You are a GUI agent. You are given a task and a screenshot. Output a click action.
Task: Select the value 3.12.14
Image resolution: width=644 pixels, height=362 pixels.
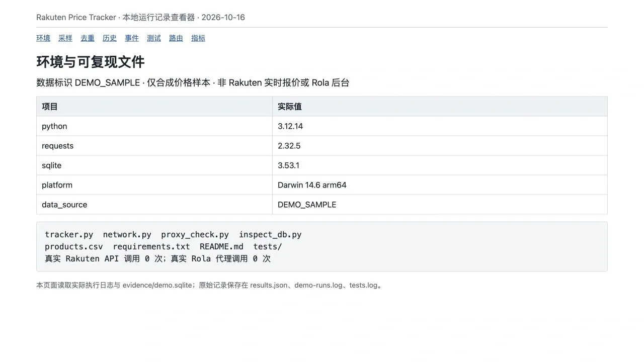pyautogui.click(x=290, y=126)
